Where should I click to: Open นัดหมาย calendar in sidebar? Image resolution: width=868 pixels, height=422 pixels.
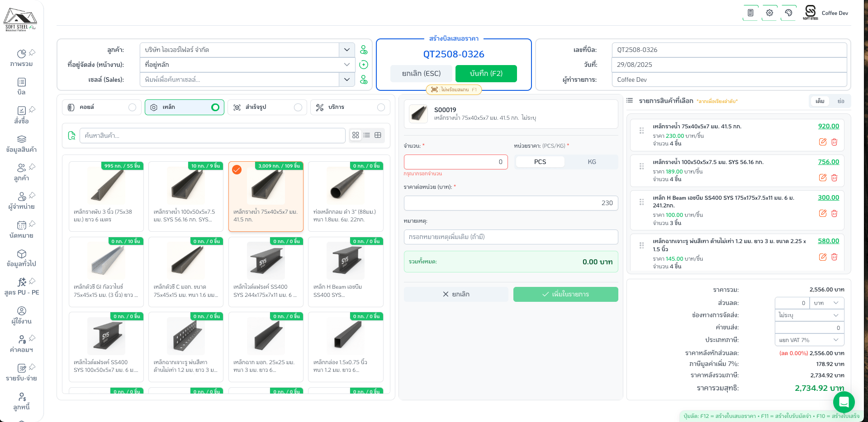[21, 230]
